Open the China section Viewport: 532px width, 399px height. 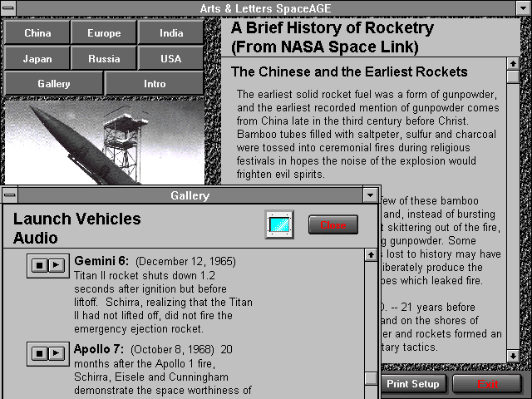[x=37, y=32]
